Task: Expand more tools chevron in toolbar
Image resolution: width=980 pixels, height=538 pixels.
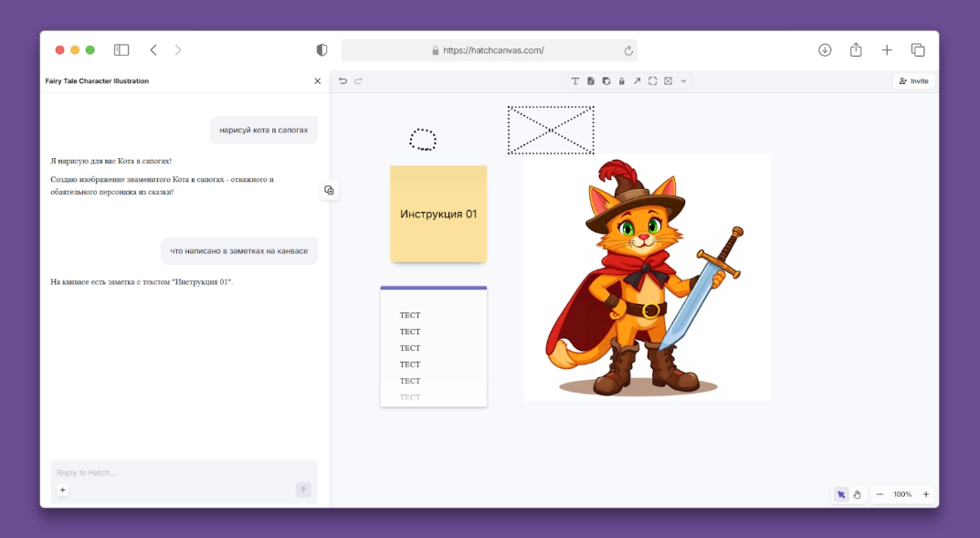Action: pyautogui.click(x=684, y=80)
